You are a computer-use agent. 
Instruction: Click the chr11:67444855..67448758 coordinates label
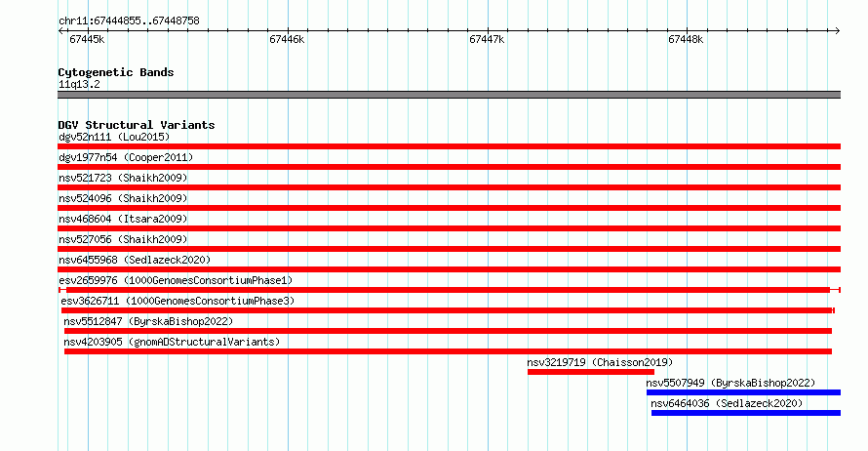pyautogui.click(x=129, y=21)
